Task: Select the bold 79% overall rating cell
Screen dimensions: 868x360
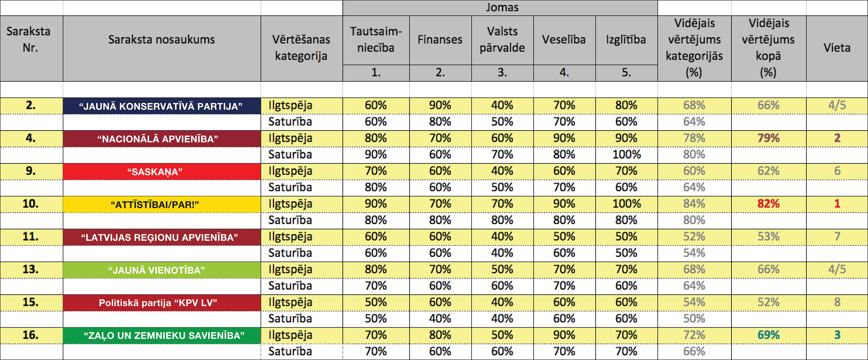Action: coord(769,139)
